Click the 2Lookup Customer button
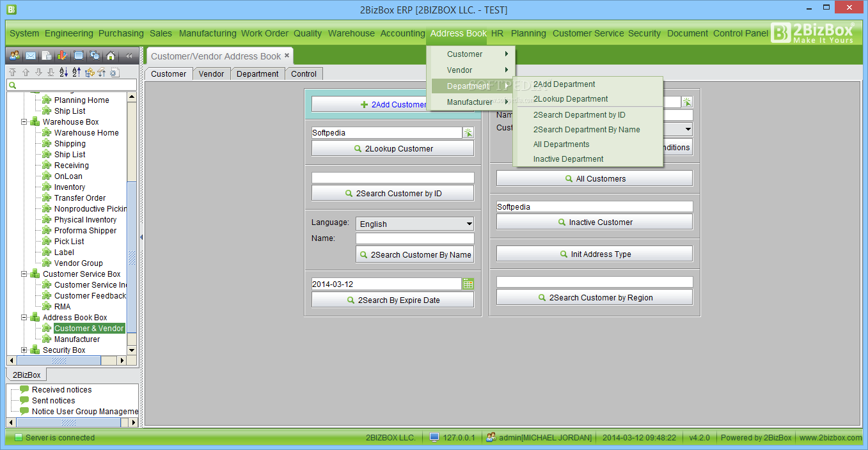The width and height of the screenshot is (868, 450). tap(393, 148)
